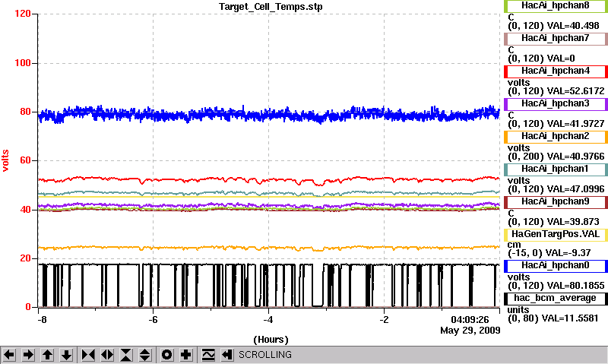Click the units label under hac_bcm_average
The width and height of the screenshot is (608, 364).
518,310
